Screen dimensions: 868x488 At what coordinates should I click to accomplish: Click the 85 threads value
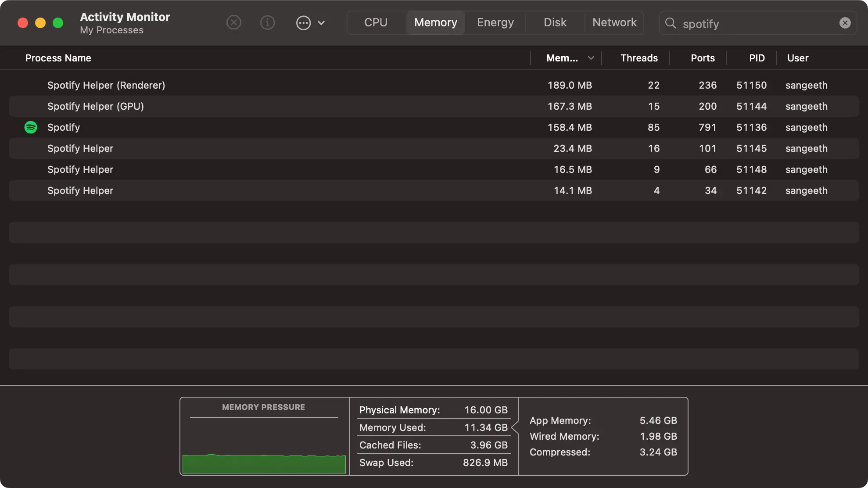(x=653, y=127)
